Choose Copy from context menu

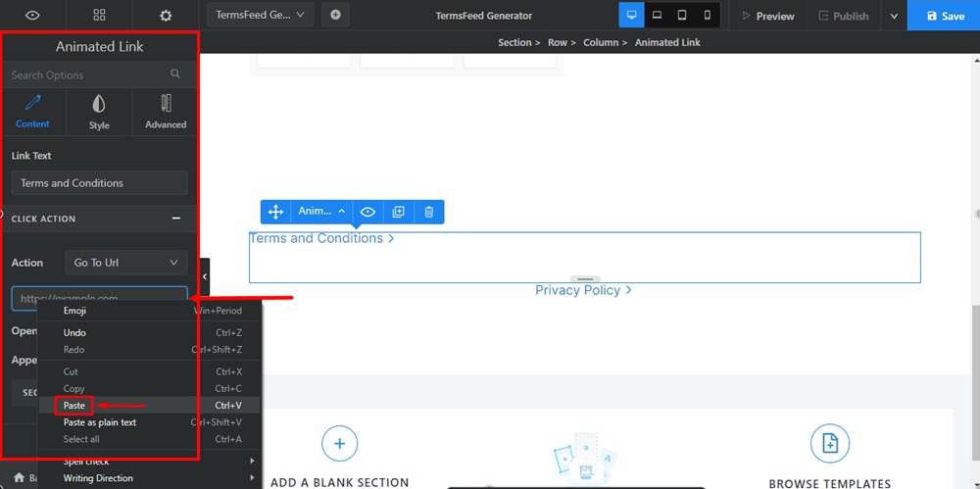149,388
